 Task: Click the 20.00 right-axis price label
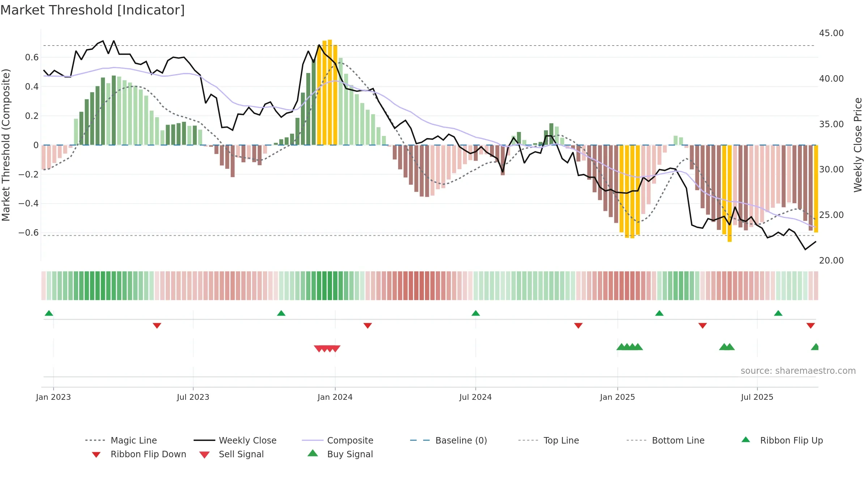click(x=831, y=261)
